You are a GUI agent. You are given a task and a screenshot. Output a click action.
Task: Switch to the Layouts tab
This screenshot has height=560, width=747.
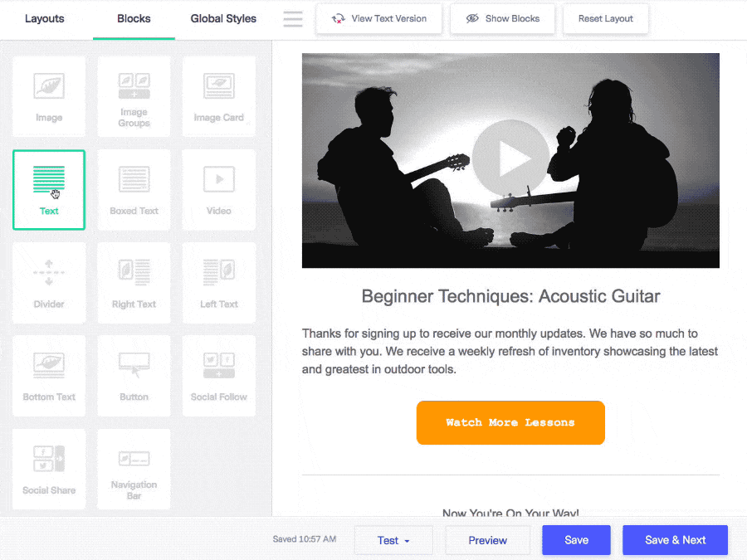coord(44,18)
